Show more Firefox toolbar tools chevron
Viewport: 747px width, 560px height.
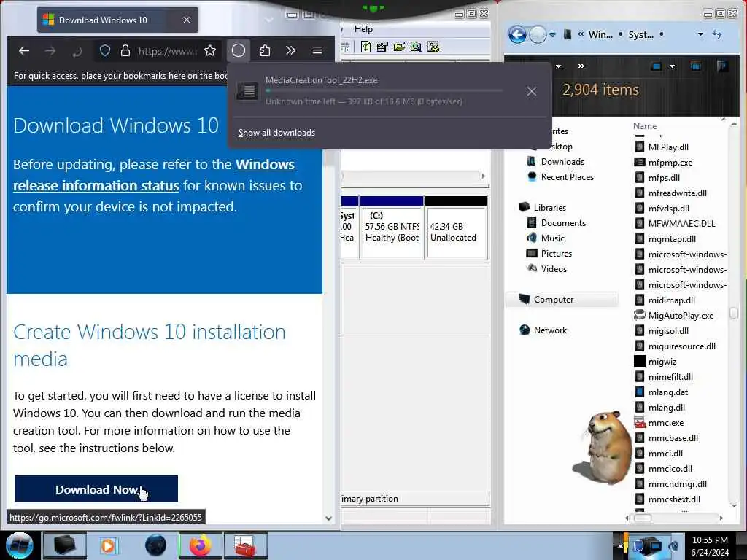pos(290,50)
